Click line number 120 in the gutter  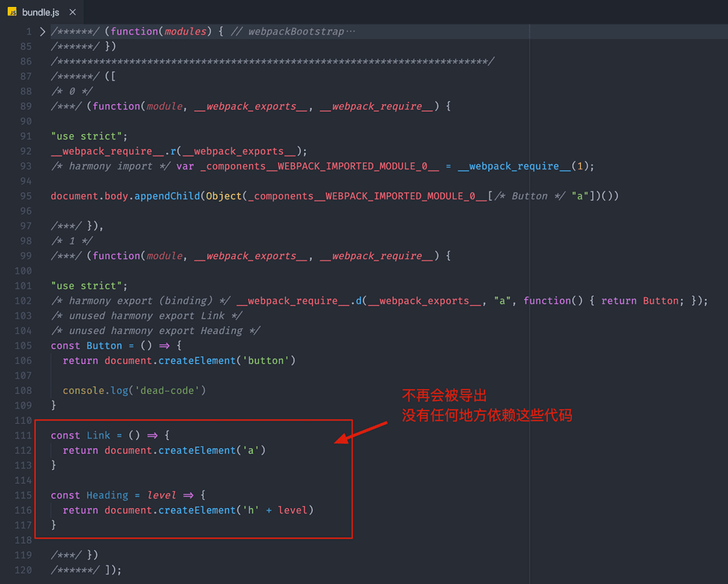pos(23,570)
